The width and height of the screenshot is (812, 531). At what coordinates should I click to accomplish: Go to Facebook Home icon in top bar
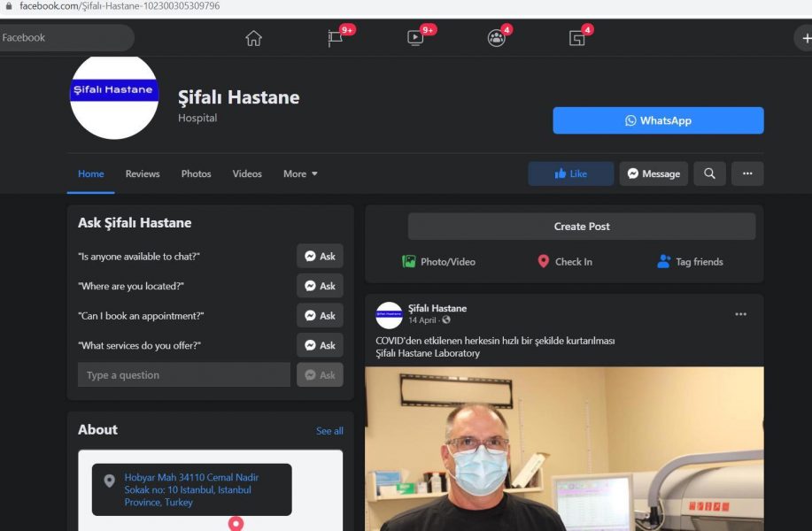click(253, 38)
